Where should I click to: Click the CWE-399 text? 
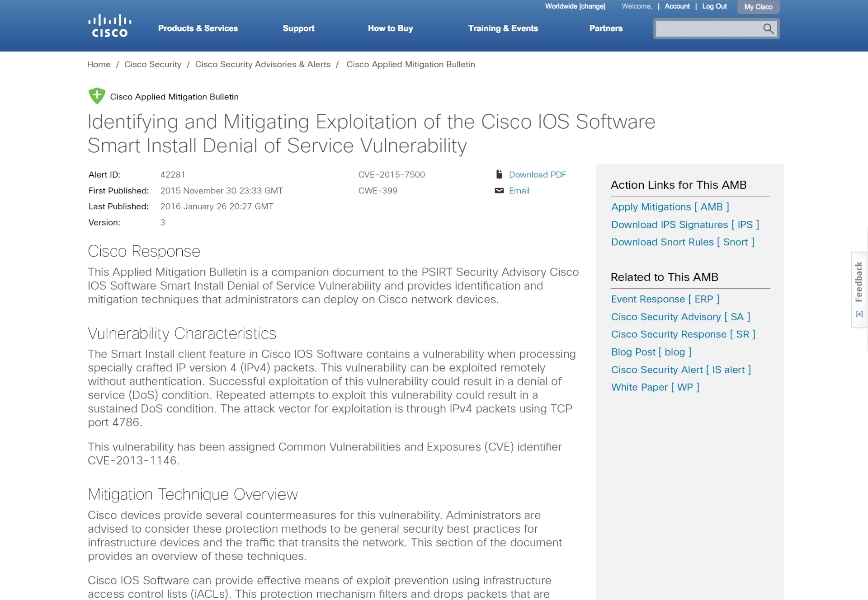[378, 191]
